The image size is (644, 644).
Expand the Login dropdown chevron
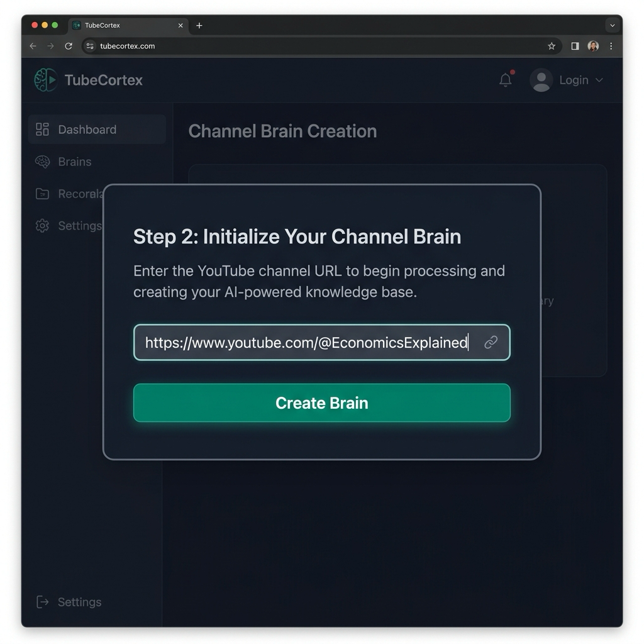(x=599, y=80)
